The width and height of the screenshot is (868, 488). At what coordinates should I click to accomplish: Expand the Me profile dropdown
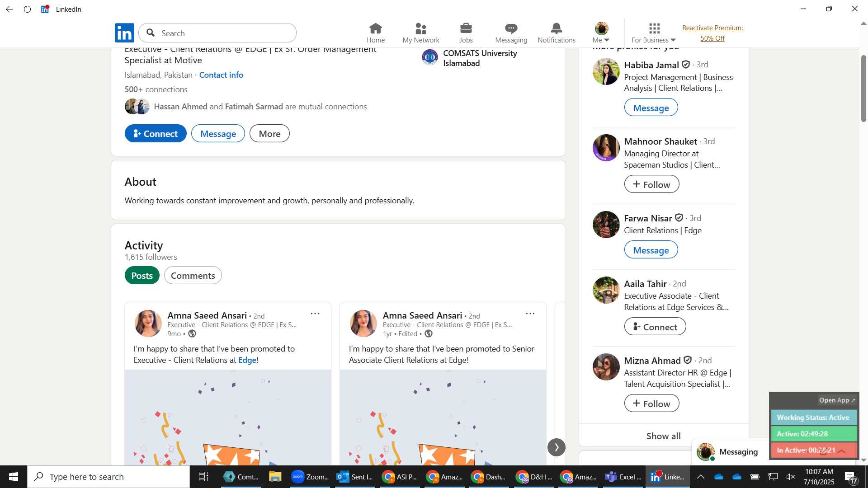(601, 33)
